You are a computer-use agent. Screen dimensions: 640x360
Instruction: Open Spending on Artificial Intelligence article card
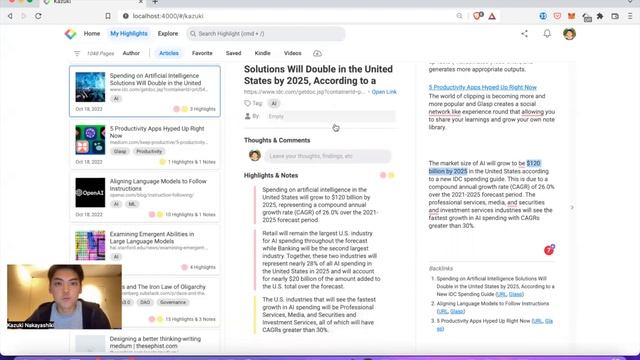pyautogui.click(x=145, y=91)
